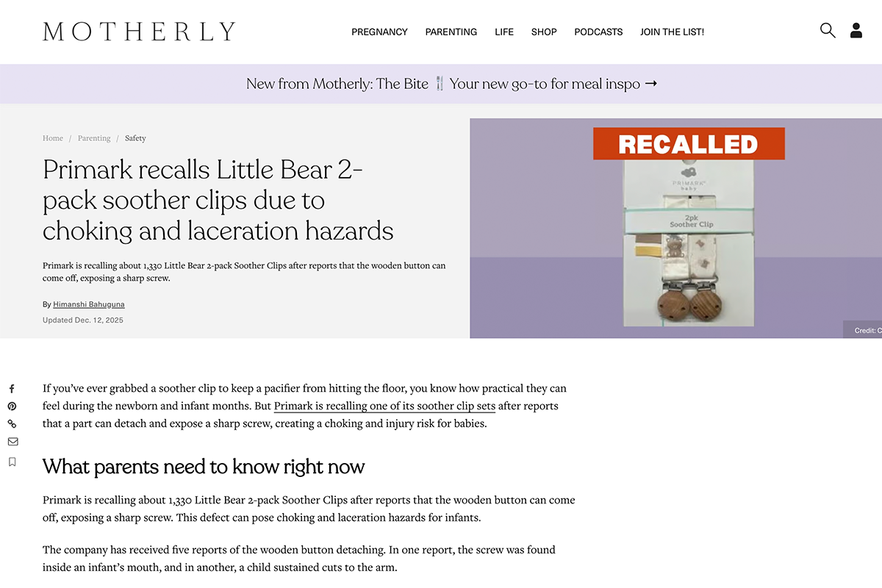Open the Safety breadcrumb link
This screenshot has height=588, width=882.
point(135,138)
